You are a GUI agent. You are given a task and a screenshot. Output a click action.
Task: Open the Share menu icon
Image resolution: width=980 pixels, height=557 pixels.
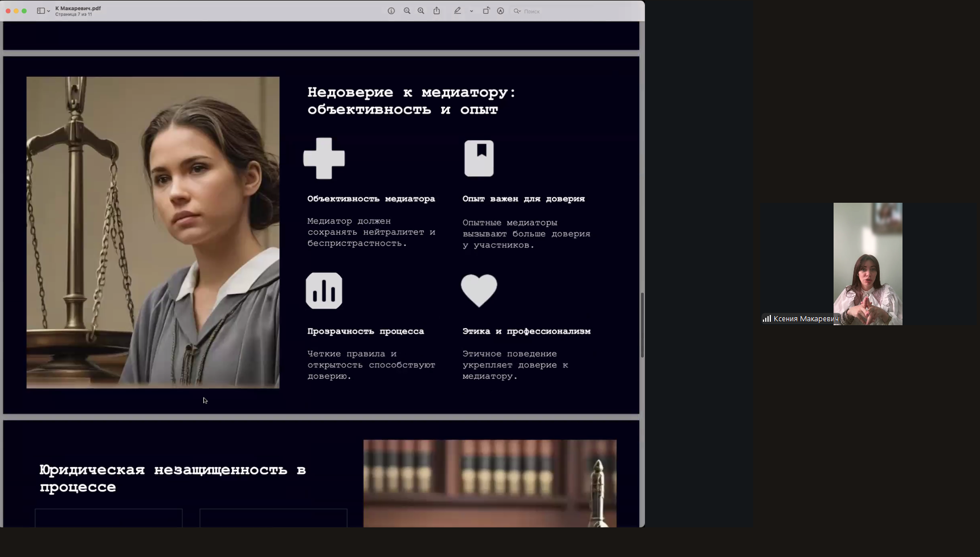tap(436, 11)
